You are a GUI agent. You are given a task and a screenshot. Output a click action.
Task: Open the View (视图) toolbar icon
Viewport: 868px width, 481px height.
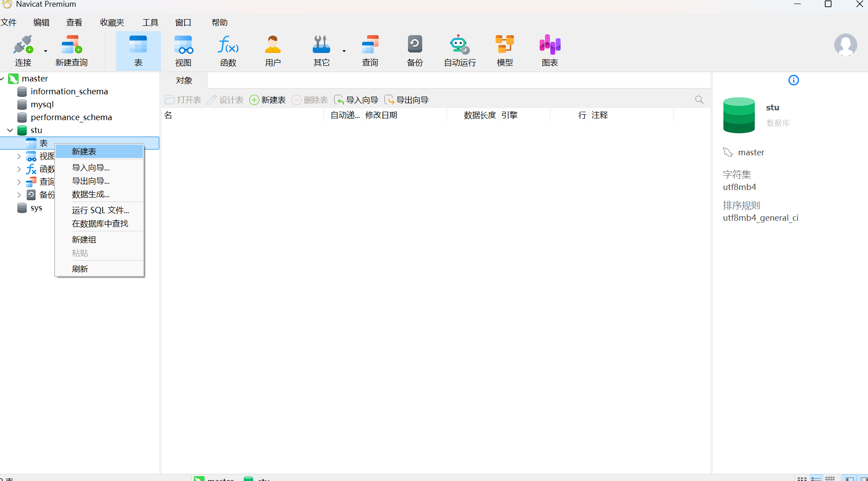pyautogui.click(x=183, y=50)
